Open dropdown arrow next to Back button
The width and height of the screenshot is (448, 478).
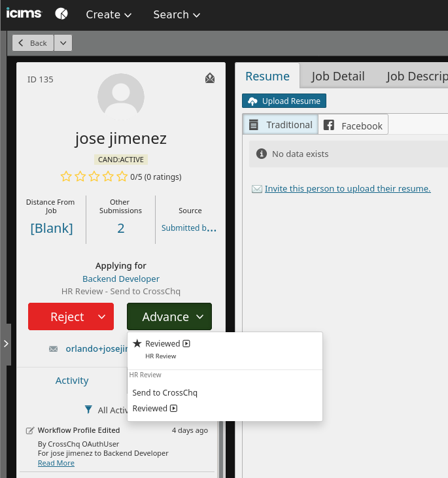(63, 43)
